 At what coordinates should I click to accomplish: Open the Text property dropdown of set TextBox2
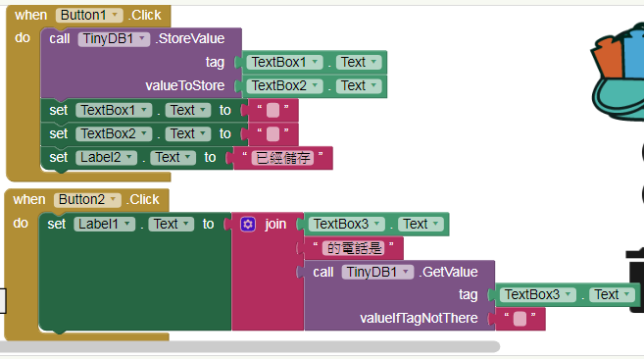pyautogui.click(x=188, y=134)
